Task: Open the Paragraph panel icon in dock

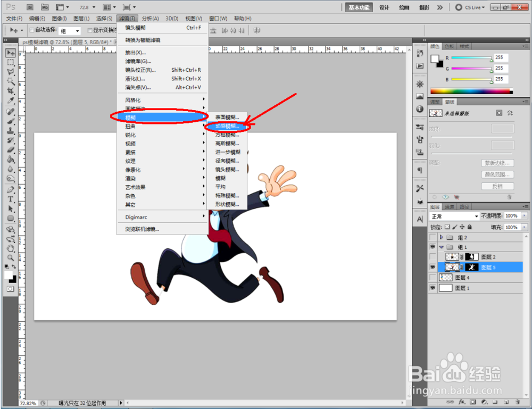Action: pyautogui.click(x=420, y=170)
